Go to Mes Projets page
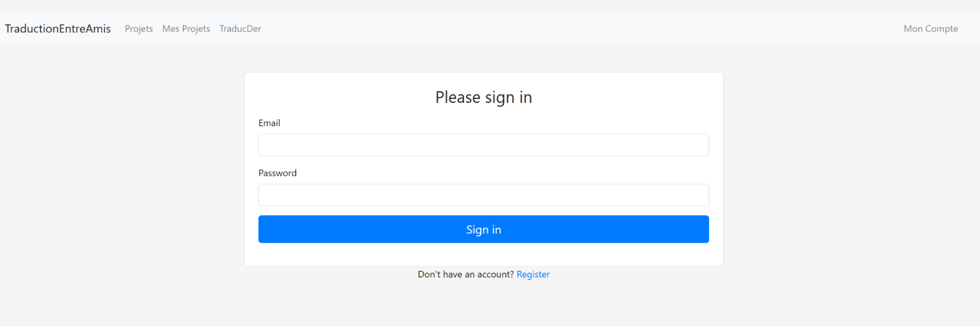This screenshot has width=980, height=326. [186, 28]
